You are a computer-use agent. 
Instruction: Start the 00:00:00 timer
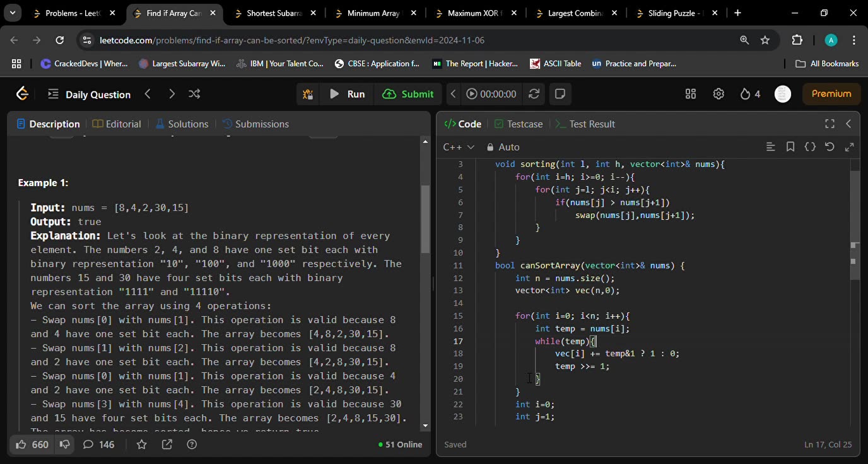coord(491,94)
